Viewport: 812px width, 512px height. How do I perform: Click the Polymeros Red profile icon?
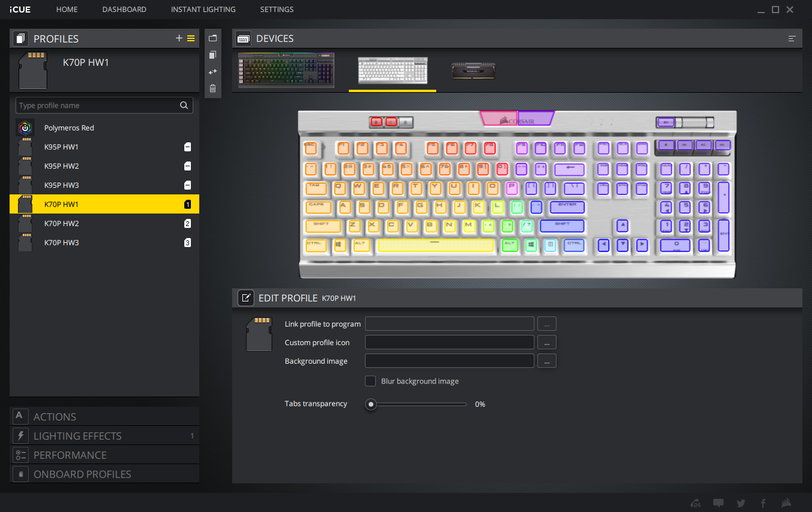pos(25,127)
